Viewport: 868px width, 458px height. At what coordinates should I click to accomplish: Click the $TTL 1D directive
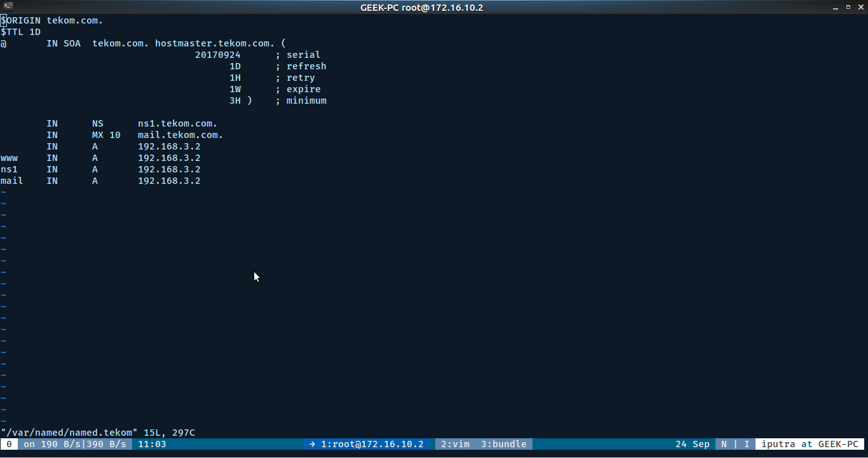point(20,32)
